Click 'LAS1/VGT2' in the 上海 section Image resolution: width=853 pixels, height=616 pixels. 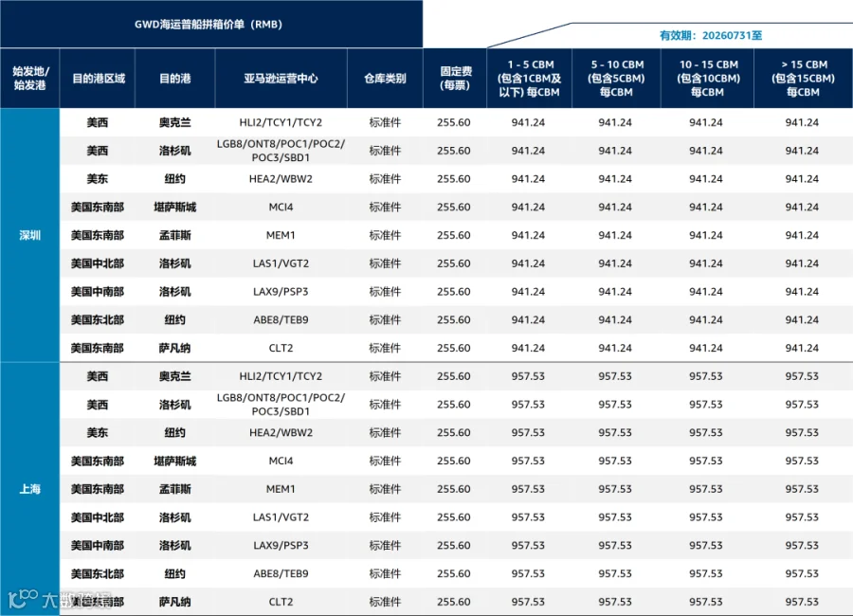(x=281, y=516)
